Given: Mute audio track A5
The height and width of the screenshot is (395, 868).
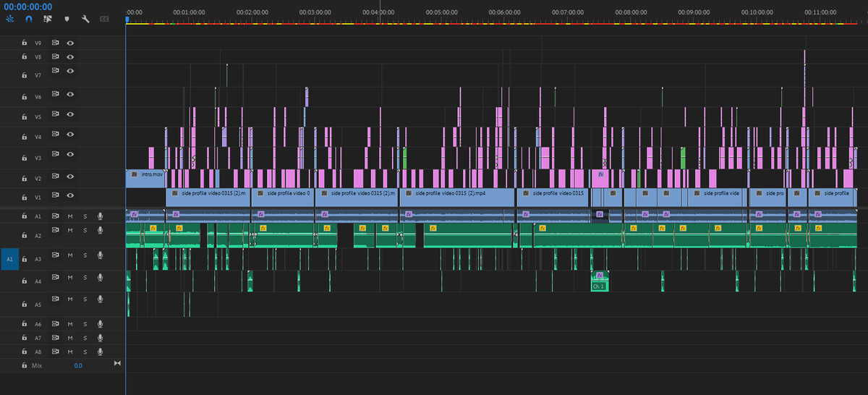Looking at the screenshot, I should [x=70, y=299].
